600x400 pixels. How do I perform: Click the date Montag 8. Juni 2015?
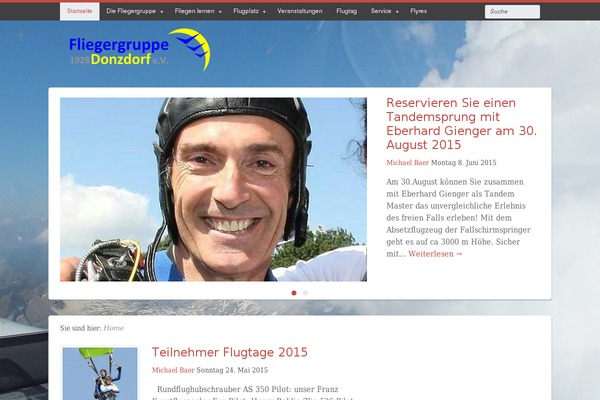coord(463,163)
